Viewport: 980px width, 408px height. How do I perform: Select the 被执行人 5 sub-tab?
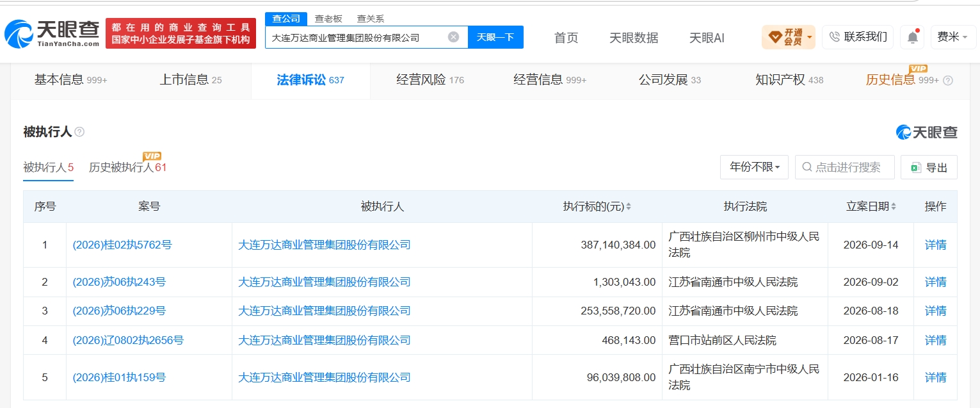click(49, 167)
